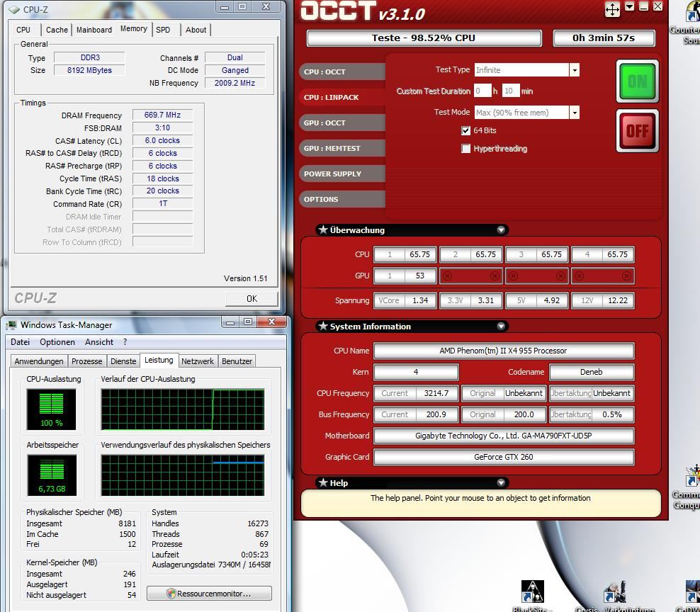Click CPU-Z title bar icon

click(x=14, y=9)
